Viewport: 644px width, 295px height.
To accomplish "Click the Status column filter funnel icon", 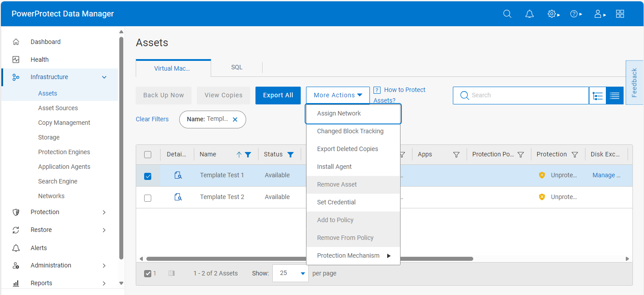I will click(x=291, y=154).
